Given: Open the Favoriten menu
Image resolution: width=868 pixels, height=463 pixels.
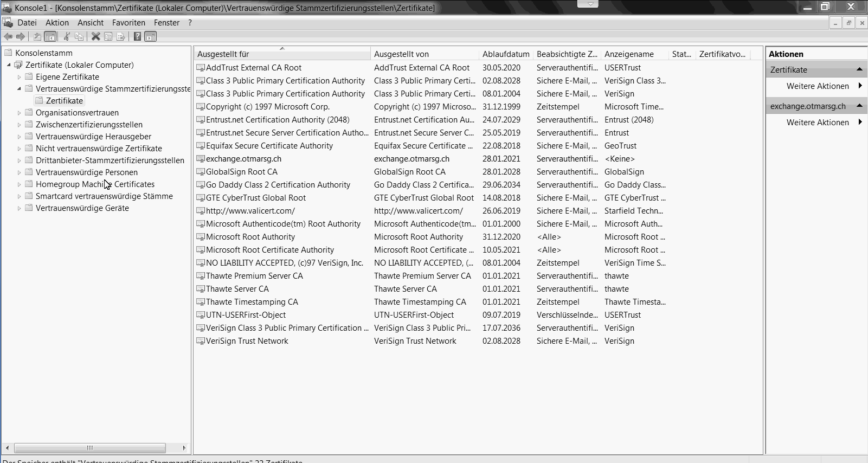Looking at the screenshot, I should [128, 23].
